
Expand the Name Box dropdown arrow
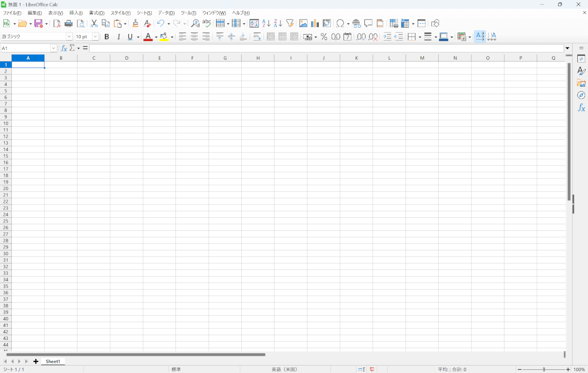coord(53,48)
